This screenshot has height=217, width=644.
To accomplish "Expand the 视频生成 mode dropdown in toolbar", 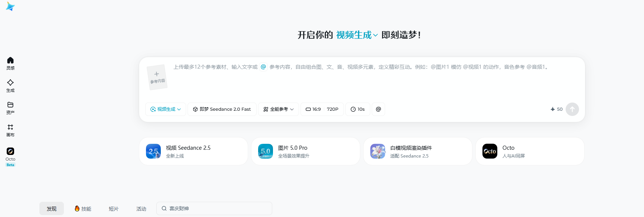I will pos(166,109).
